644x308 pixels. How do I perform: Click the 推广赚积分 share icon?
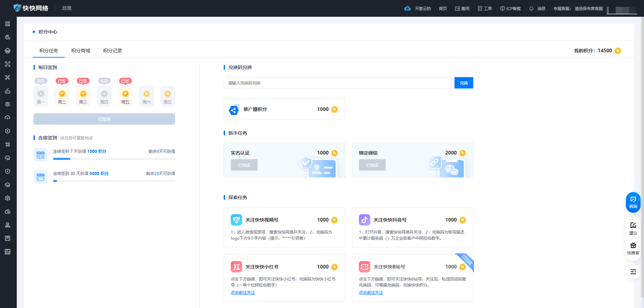click(x=234, y=110)
